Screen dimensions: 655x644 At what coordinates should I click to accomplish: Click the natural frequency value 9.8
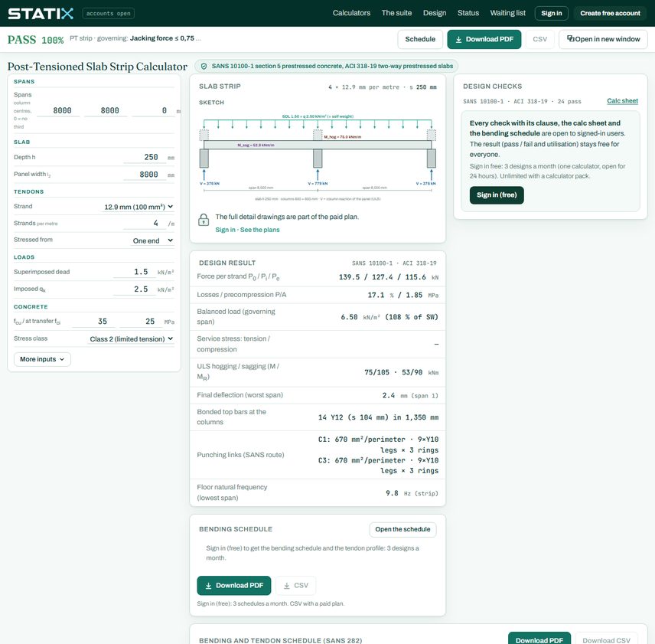click(x=392, y=493)
